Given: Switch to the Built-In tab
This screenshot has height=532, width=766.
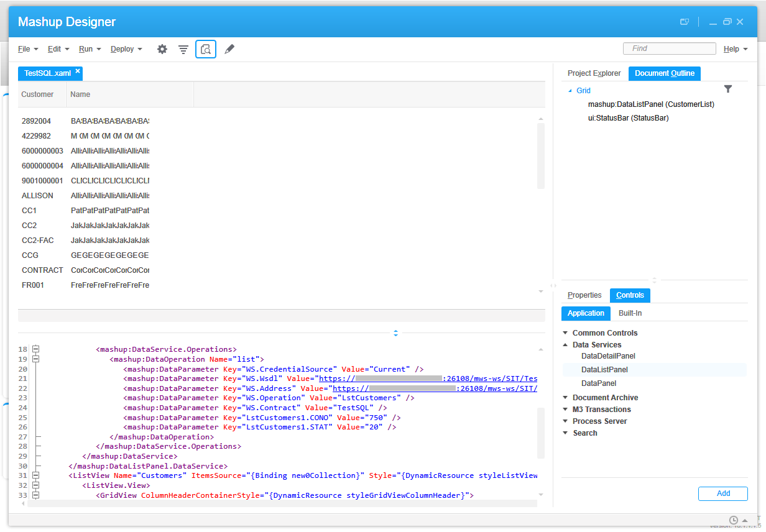Looking at the screenshot, I should (x=630, y=313).
